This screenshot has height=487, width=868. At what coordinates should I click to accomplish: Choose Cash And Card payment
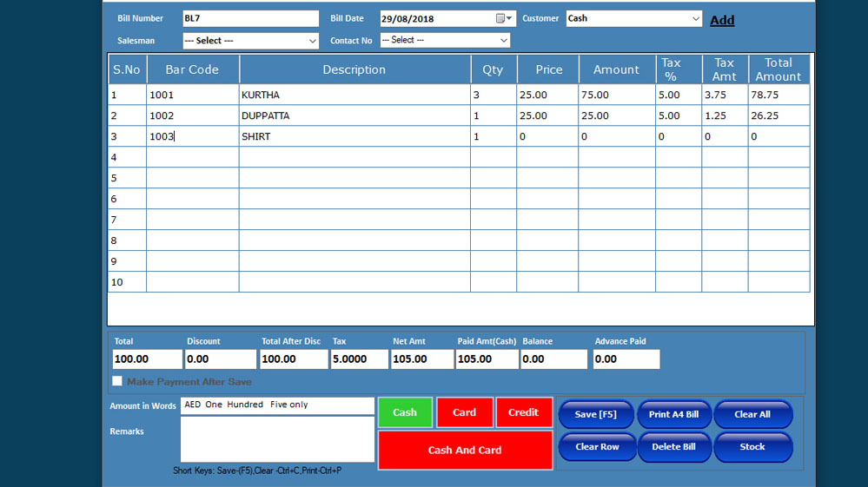coord(465,450)
